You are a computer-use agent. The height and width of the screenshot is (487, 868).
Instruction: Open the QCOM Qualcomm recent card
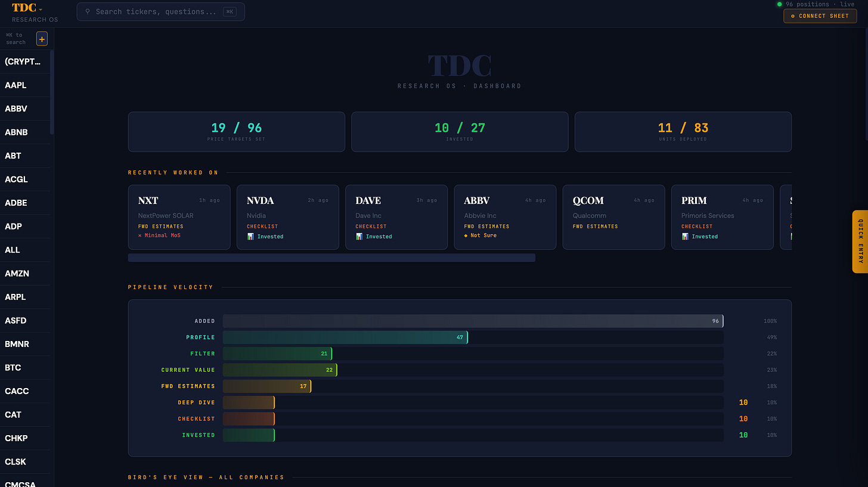coord(614,217)
